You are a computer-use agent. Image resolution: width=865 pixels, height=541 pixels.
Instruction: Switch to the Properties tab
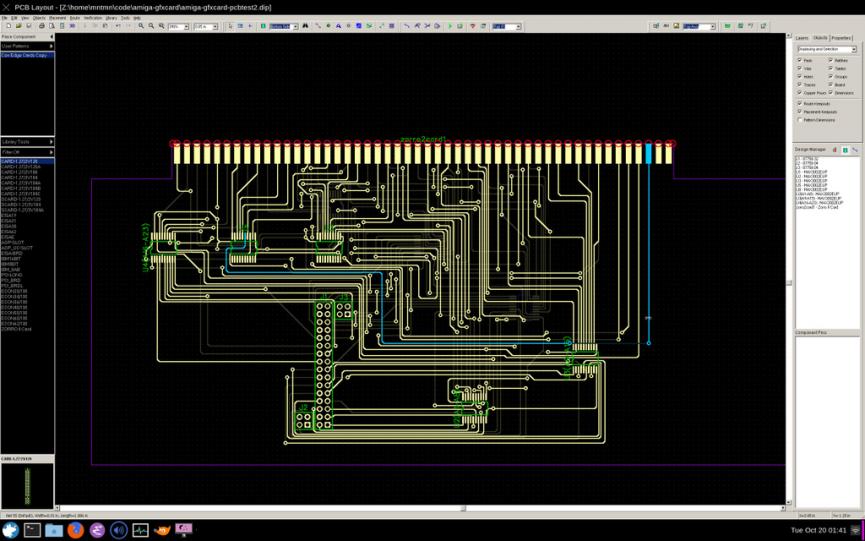(843, 38)
